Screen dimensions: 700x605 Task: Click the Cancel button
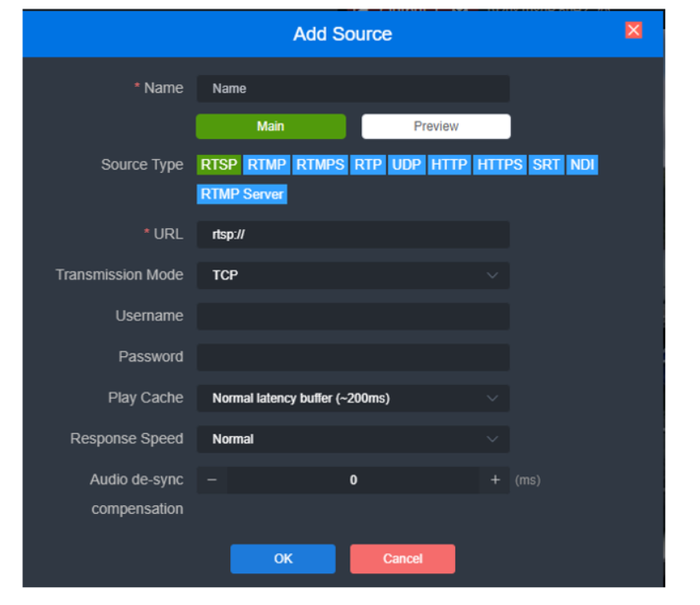[x=402, y=559]
